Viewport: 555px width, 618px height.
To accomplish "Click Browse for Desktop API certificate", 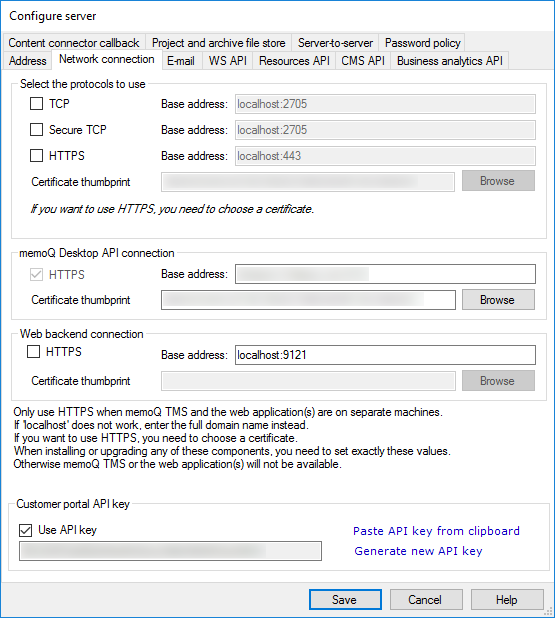I will tap(498, 300).
